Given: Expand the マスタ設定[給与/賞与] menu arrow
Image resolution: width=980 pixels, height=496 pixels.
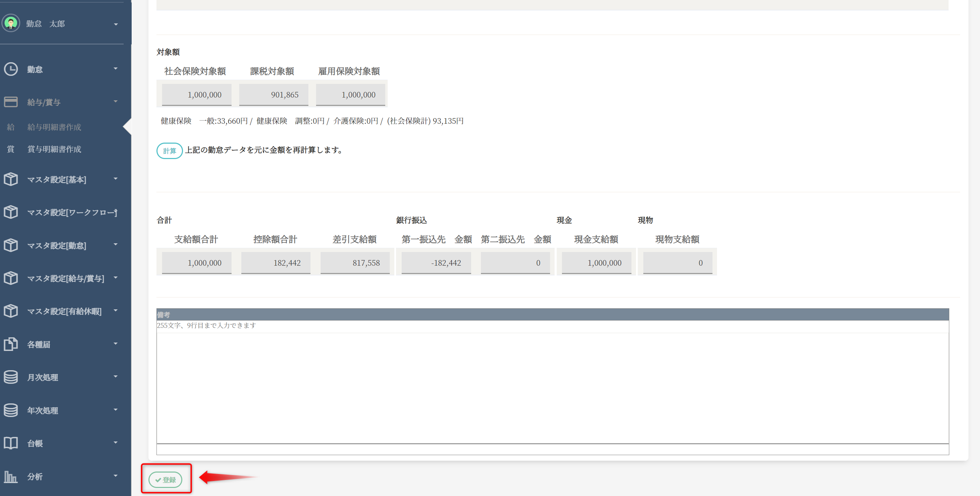Looking at the screenshot, I should coord(116,278).
